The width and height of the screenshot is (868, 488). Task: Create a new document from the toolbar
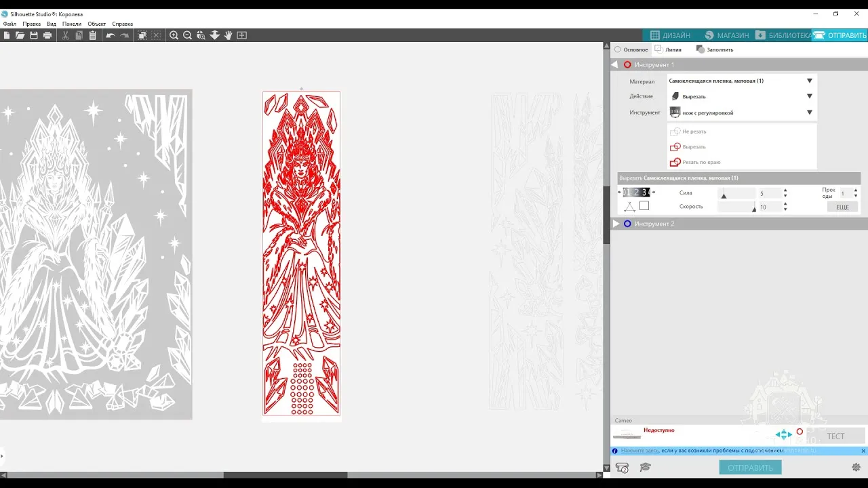coord(7,35)
